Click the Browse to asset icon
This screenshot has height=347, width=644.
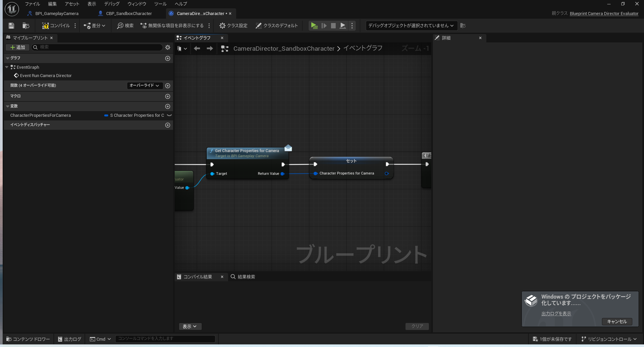(x=26, y=26)
